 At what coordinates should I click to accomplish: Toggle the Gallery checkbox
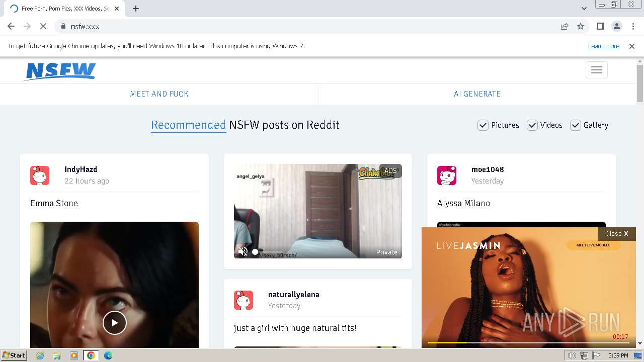tap(576, 125)
